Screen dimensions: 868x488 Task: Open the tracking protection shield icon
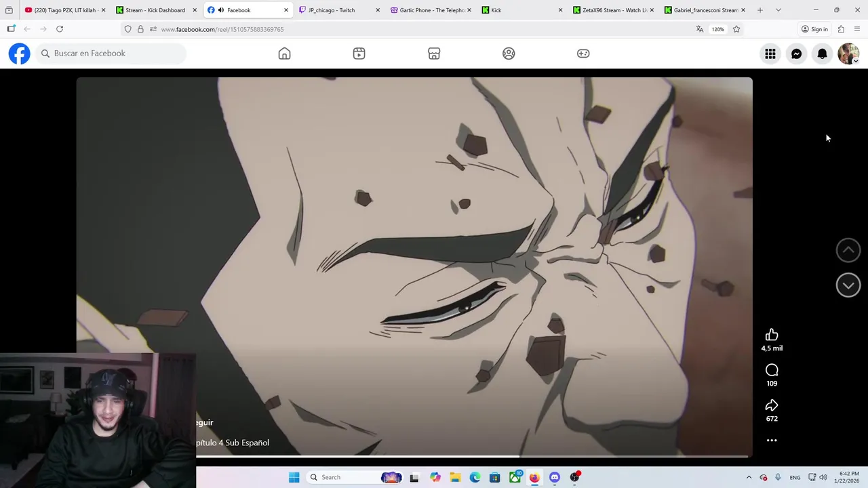tap(127, 29)
